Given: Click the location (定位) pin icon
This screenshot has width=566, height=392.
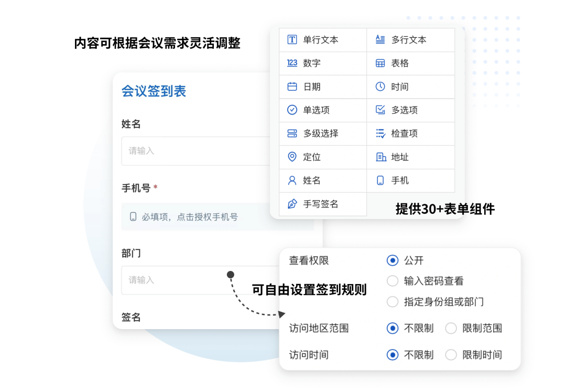Looking at the screenshot, I should (292, 157).
